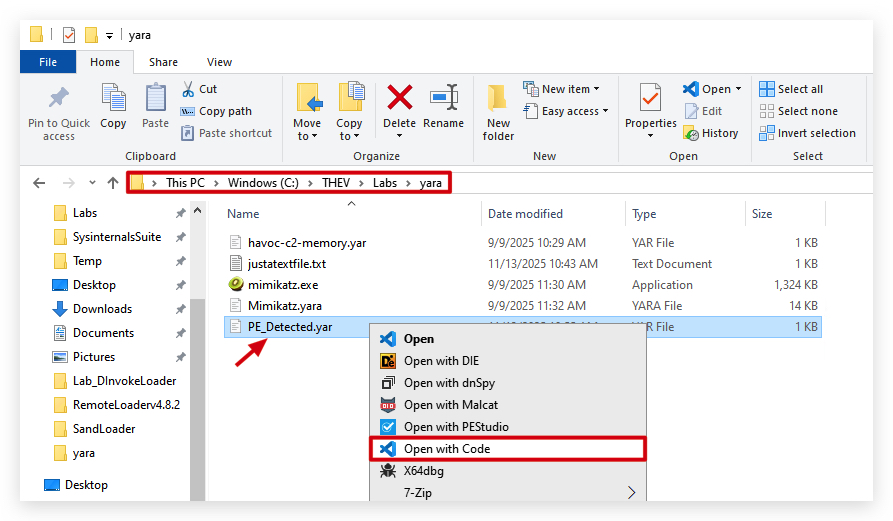Click Edit in the Open group
Screen dimensions: 893x521
tap(703, 111)
